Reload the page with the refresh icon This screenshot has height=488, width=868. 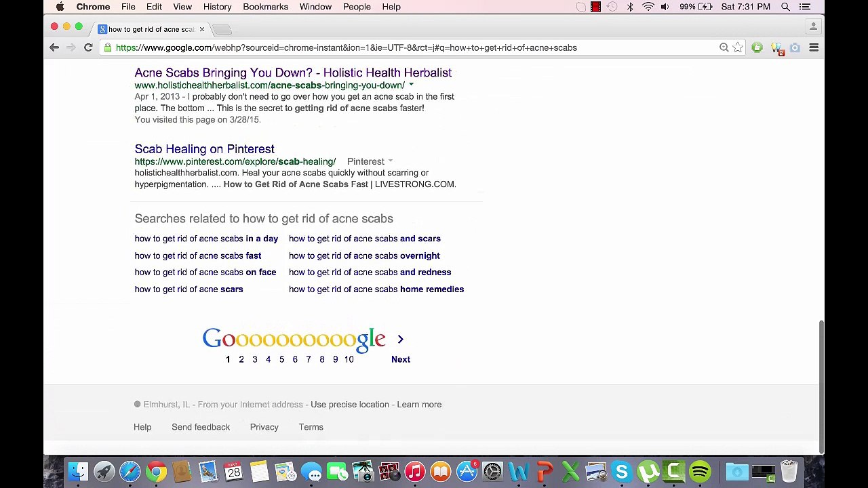(88, 47)
